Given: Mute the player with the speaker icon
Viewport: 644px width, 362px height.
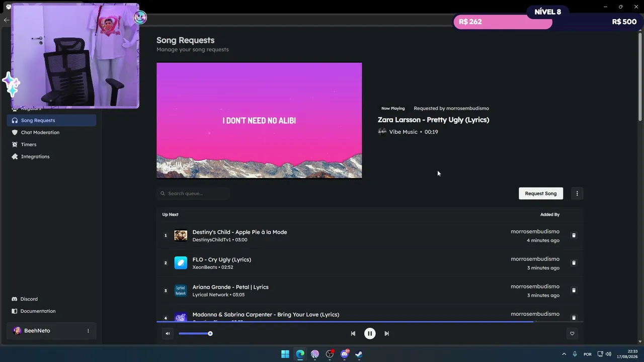Looking at the screenshot, I should tap(168, 333).
